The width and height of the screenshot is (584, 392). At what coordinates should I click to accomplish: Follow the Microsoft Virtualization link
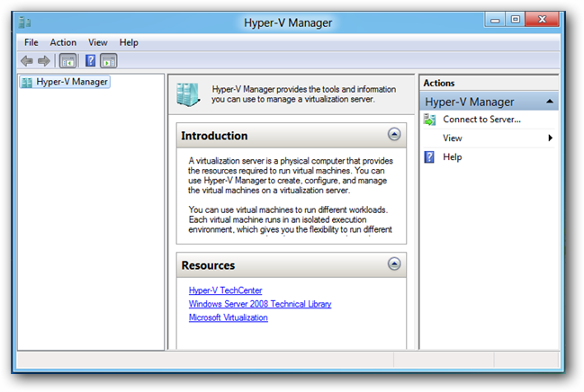pos(228,317)
